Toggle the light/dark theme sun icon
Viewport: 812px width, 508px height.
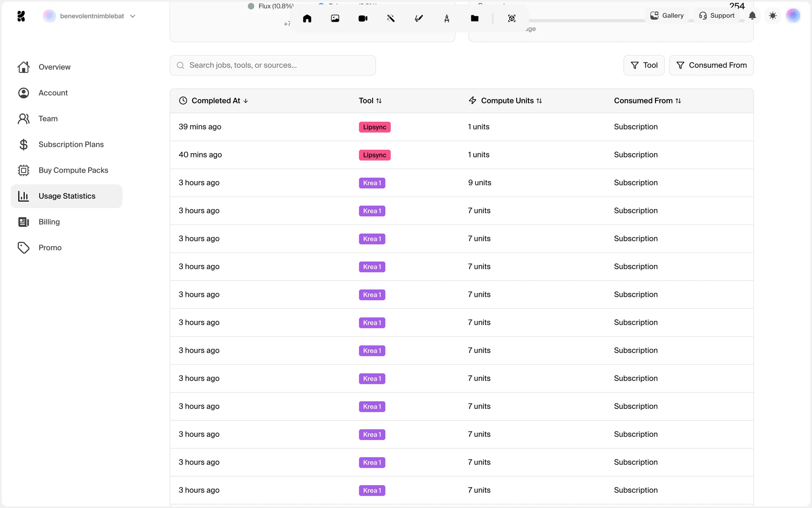773,16
